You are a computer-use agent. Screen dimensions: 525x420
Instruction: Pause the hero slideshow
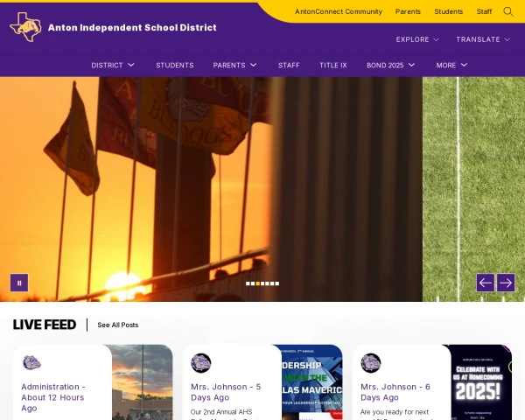tap(19, 283)
